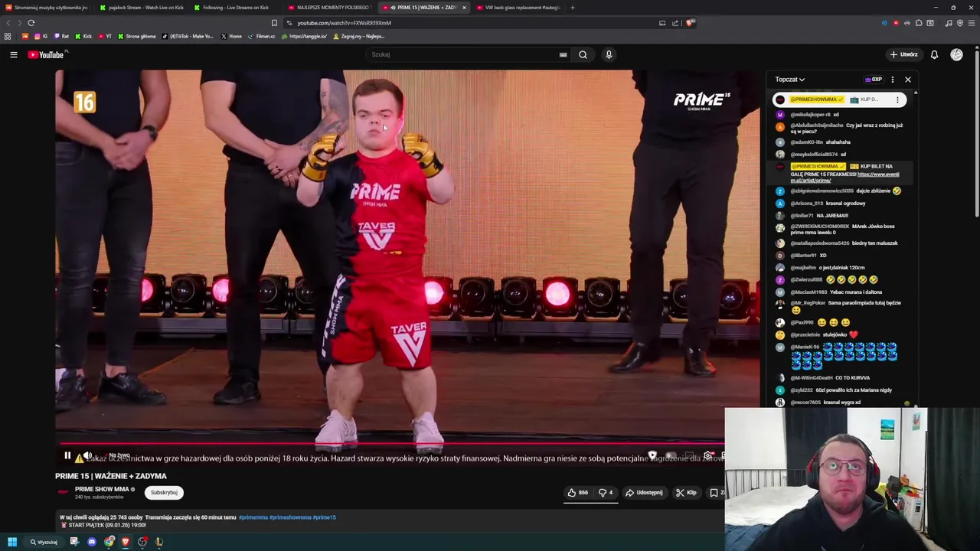Open the Utwórz create button

point(903,54)
